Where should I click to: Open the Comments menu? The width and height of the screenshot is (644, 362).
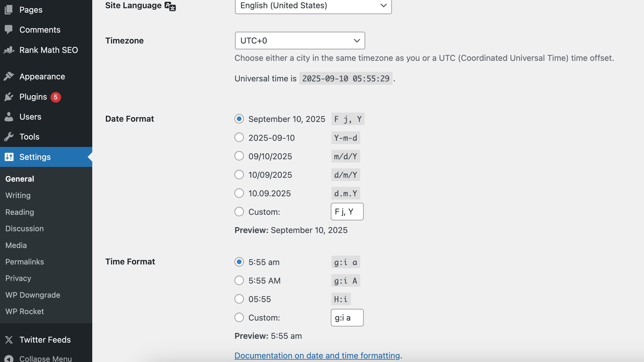pos(46,30)
